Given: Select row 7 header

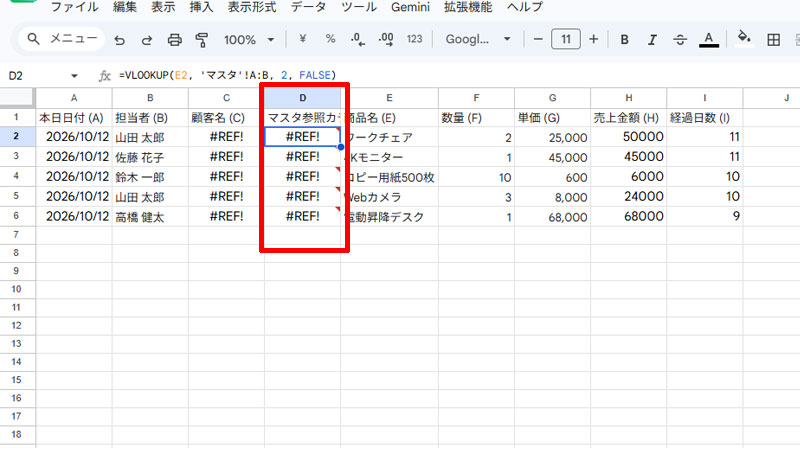Looking at the screenshot, I should pos(16,235).
